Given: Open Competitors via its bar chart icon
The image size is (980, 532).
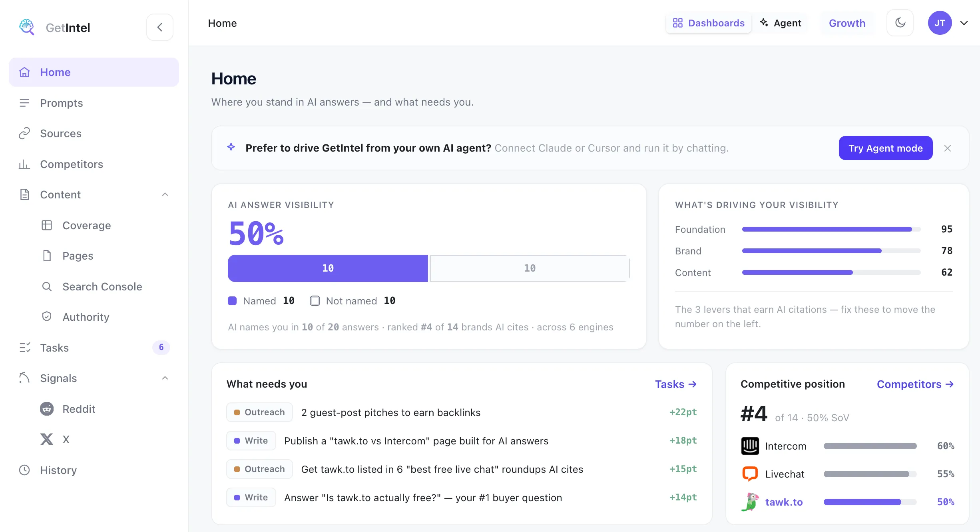Looking at the screenshot, I should point(24,164).
